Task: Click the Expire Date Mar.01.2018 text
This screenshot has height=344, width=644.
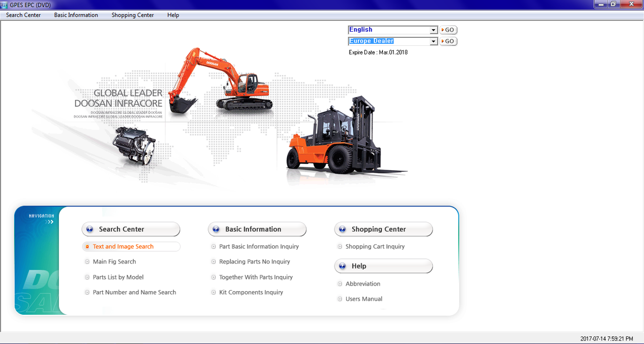Action: point(378,52)
